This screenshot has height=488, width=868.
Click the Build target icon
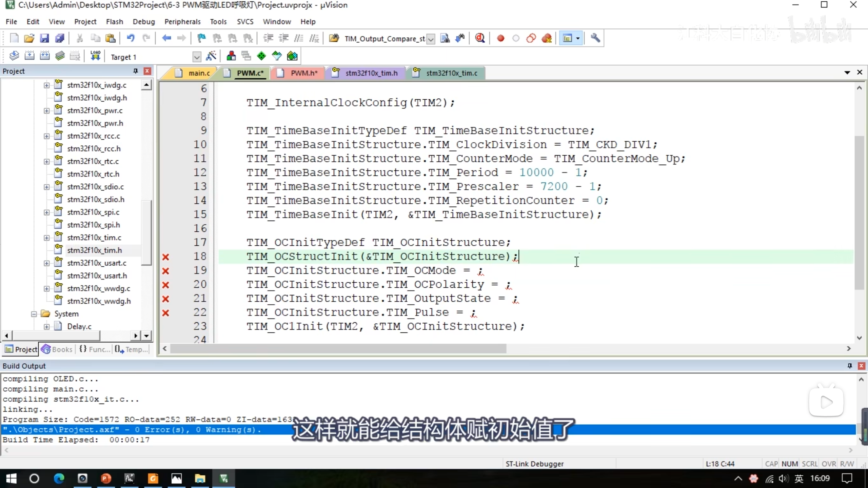coord(29,56)
